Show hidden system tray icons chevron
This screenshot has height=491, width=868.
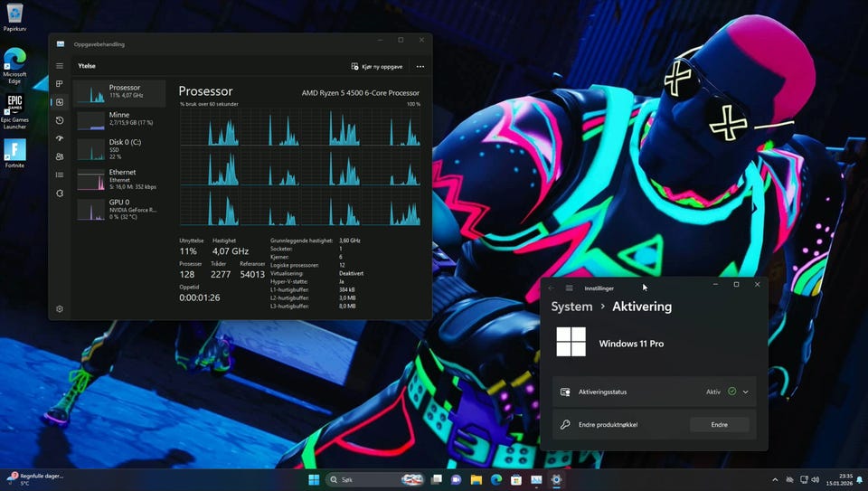coord(774,479)
